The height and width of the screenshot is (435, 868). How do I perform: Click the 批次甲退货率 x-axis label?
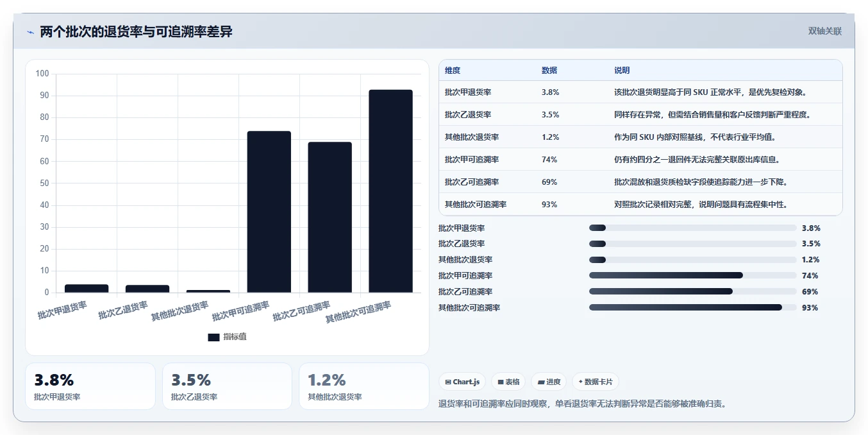[63, 310]
